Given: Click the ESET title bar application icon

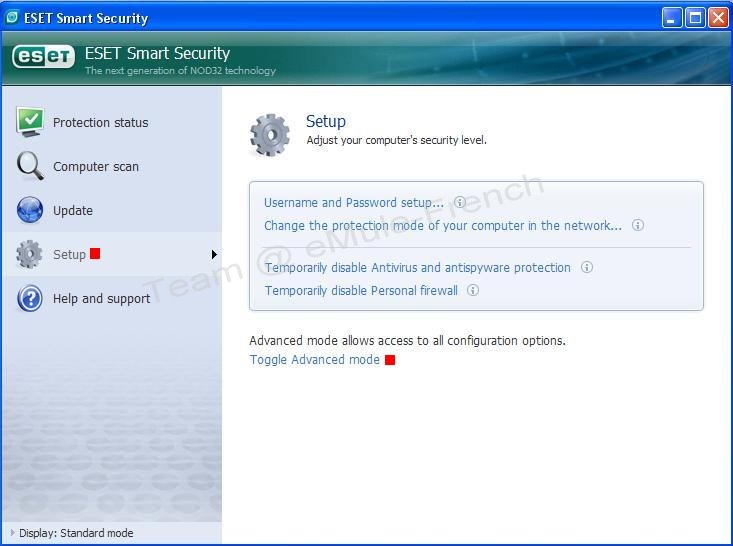Looking at the screenshot, I should point(12,18).
